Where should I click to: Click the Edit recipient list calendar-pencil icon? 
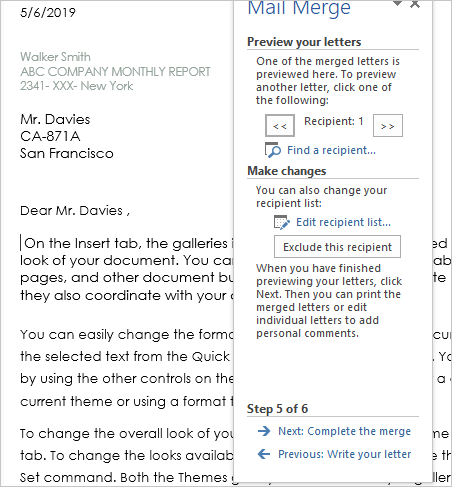[282, 222]
